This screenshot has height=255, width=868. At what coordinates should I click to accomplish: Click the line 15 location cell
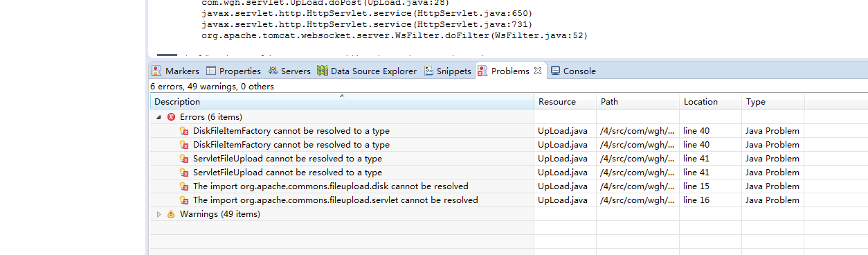coord(696,186)
